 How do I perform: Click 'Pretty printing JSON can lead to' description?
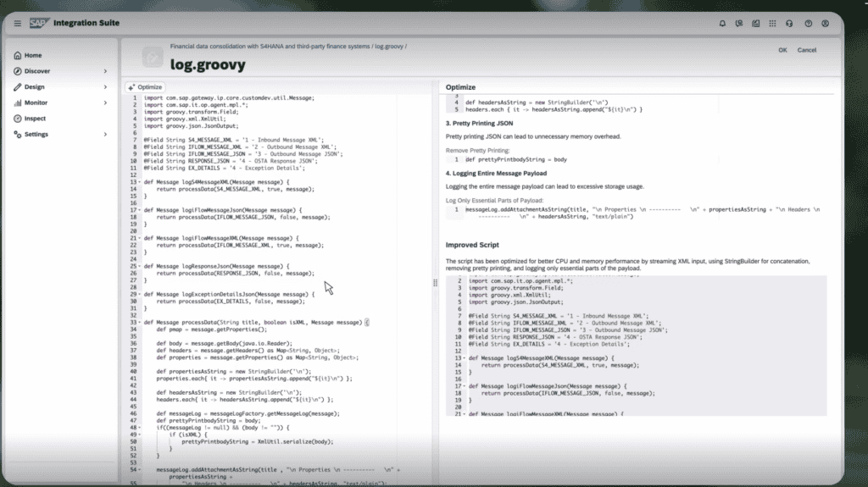pos(533,136)
